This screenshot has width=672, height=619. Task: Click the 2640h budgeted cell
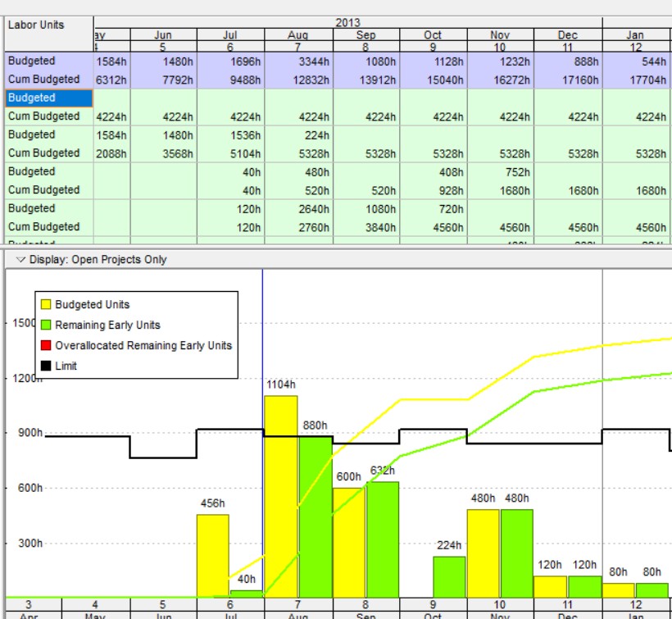click(298, 208)
